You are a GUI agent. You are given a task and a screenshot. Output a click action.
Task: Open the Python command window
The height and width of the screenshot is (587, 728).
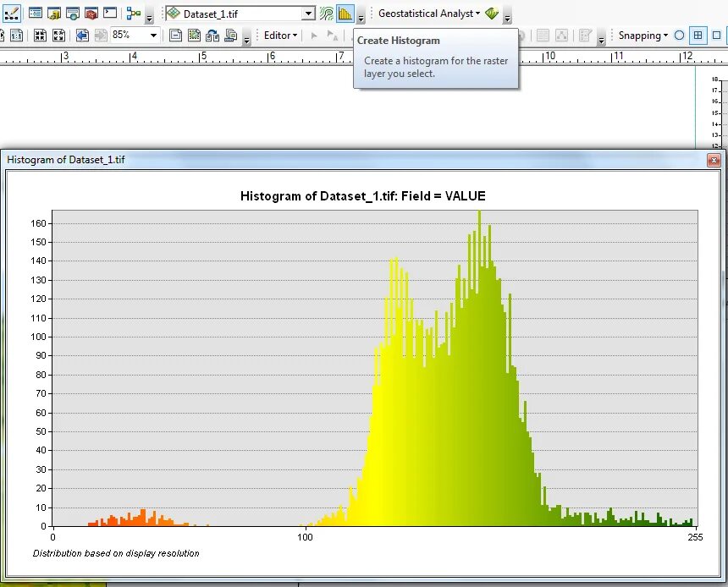coord(110,13)
